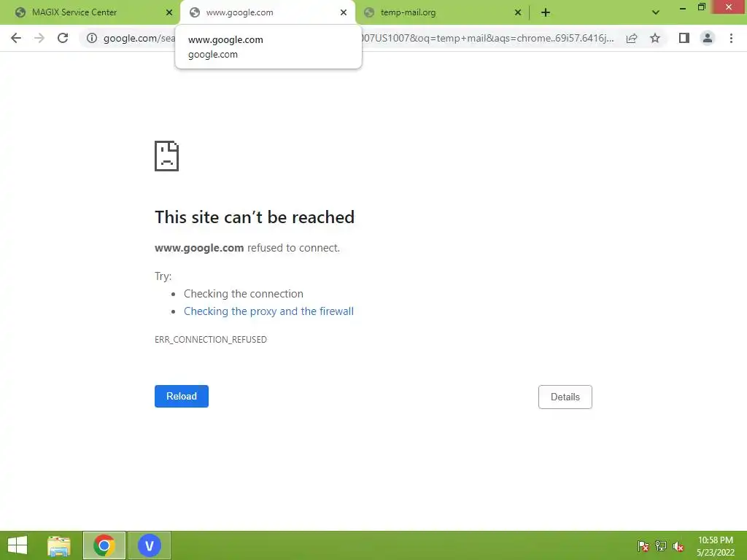Reload the page with toolbar refresh icon
The image size is (747, 560).
click(63, 38)
